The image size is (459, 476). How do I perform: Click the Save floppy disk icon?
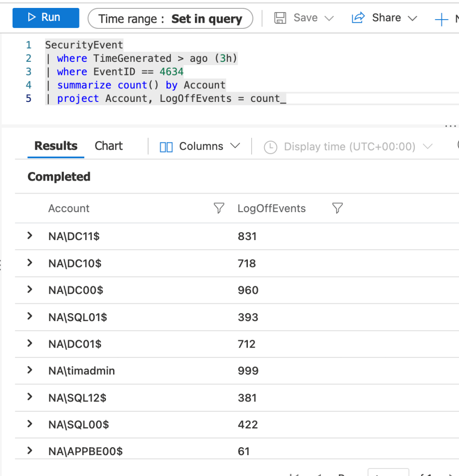(x=280, y=18)
